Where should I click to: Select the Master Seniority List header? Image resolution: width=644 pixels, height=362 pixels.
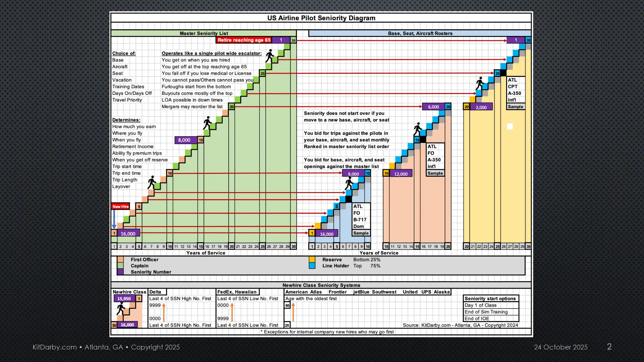[x=204, y=33]
